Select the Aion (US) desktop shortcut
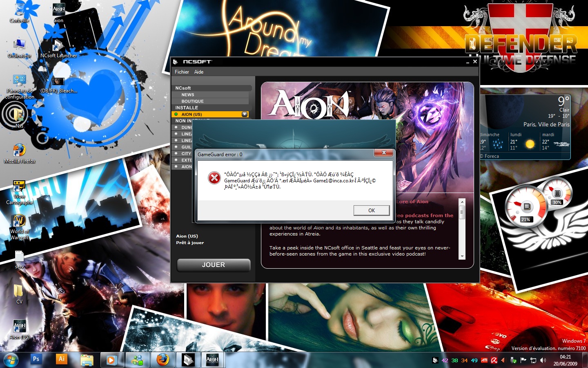Viewport: 588px width, 368px height. pos(19,330)
